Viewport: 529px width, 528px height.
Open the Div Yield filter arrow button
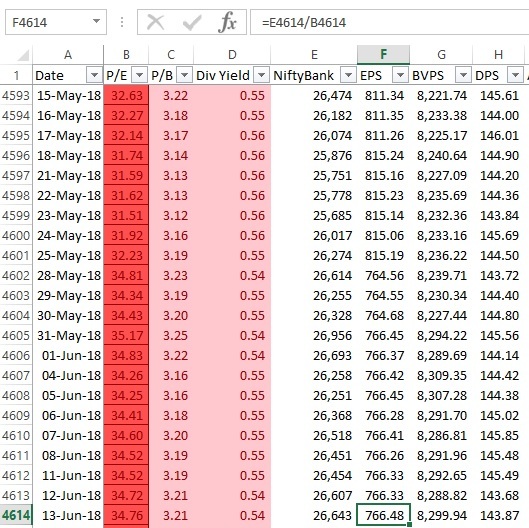pos(261,75)
